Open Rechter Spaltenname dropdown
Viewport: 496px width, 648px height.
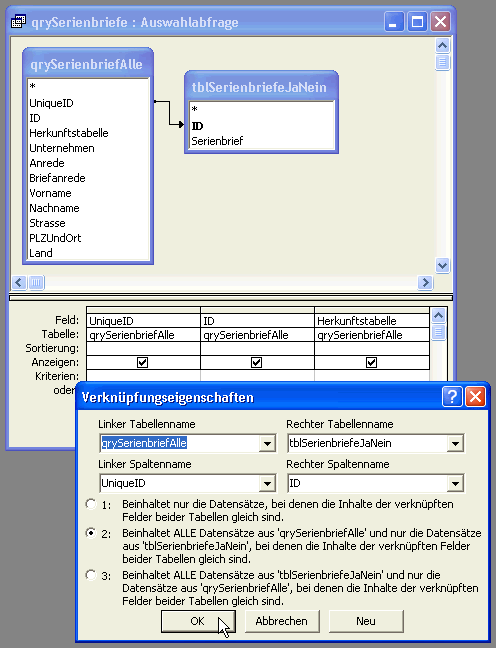[455, 483]
